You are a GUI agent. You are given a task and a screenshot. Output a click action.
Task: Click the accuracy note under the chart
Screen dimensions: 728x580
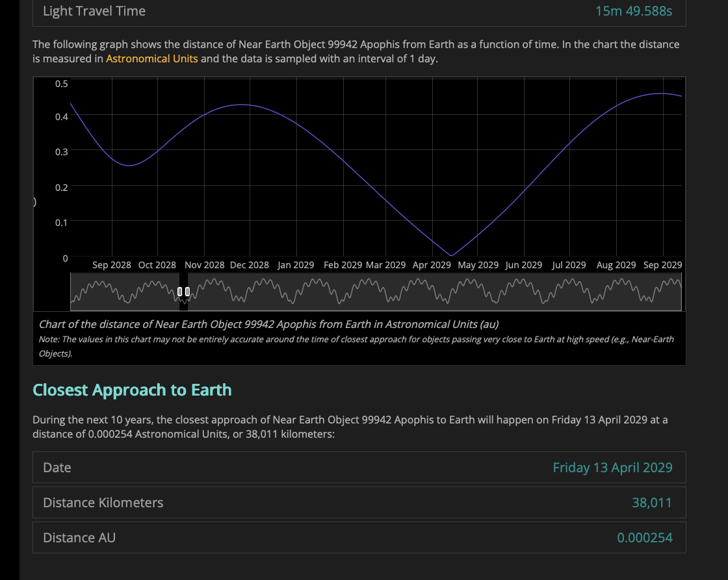pyautogui.click(x=356, y=346)
